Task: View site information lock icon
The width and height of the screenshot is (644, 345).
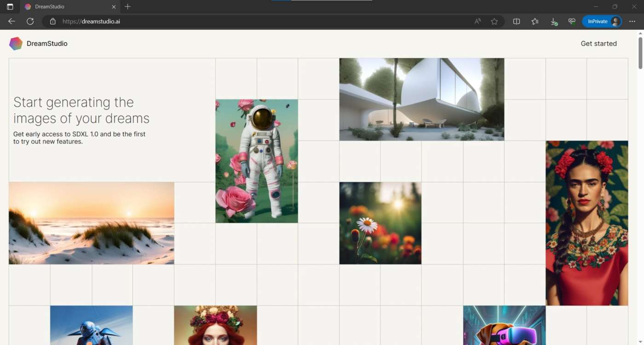Action: click(x=53, y=21)
